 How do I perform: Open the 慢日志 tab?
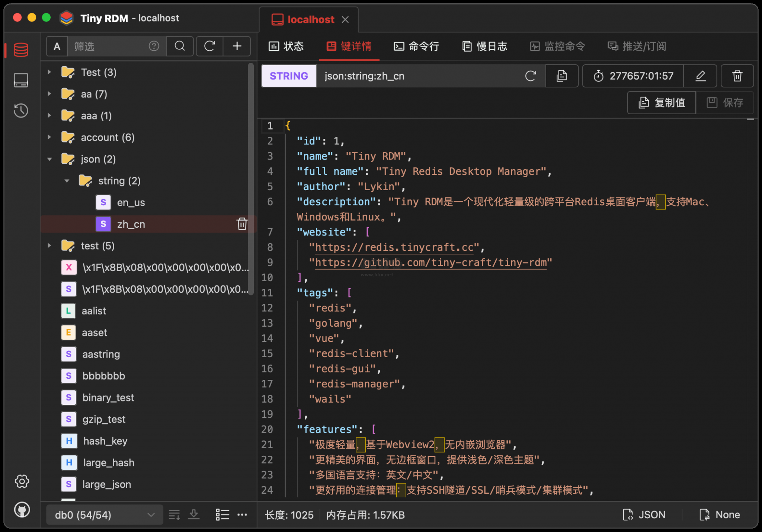(x=485, y=46)
